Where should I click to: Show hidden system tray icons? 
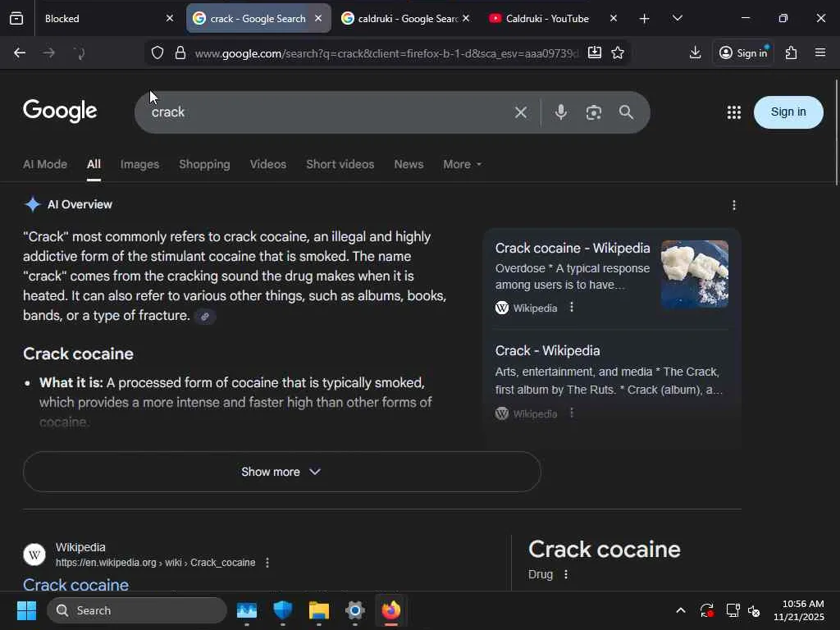(680, 610)
